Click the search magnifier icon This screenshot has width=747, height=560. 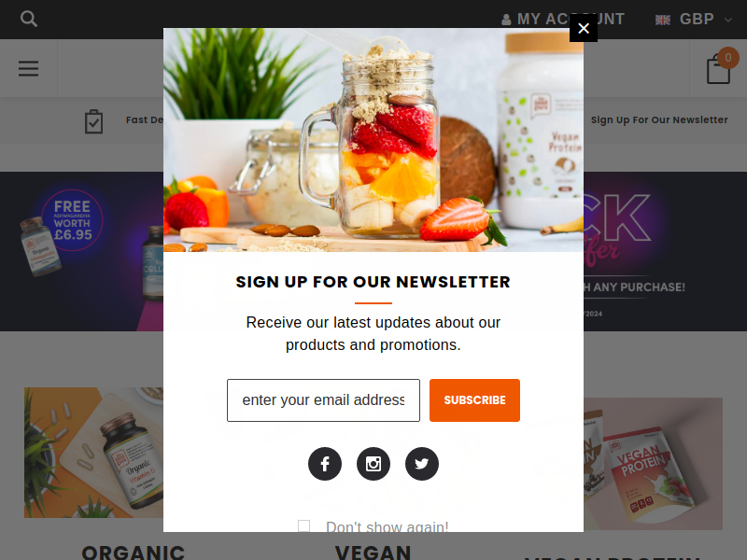(29, 19)
